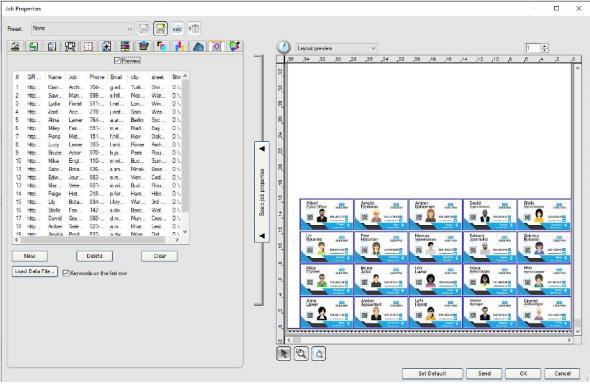Click the data table's scroll left arrow

[x=17, y=240]
